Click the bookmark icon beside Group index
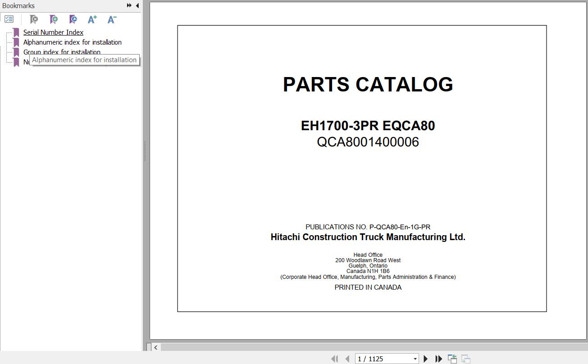This screenshot has width=588, height=364. (16, 52)
